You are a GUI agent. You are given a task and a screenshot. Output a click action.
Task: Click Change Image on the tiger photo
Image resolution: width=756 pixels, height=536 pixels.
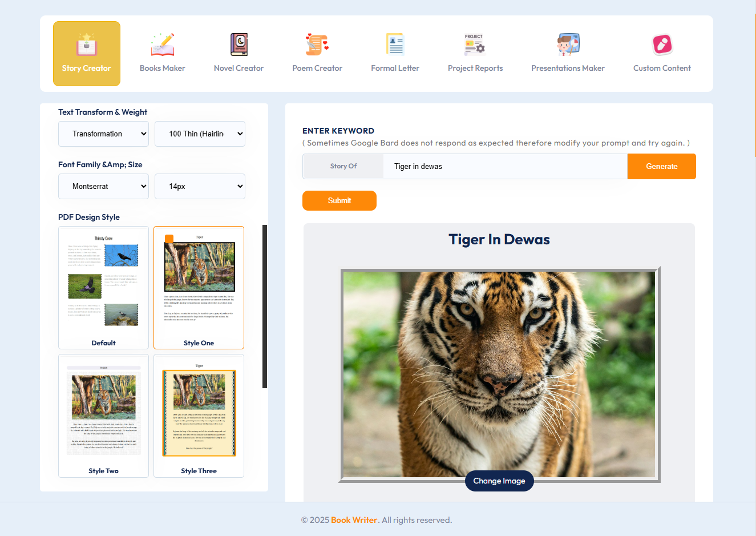(499, 481)
